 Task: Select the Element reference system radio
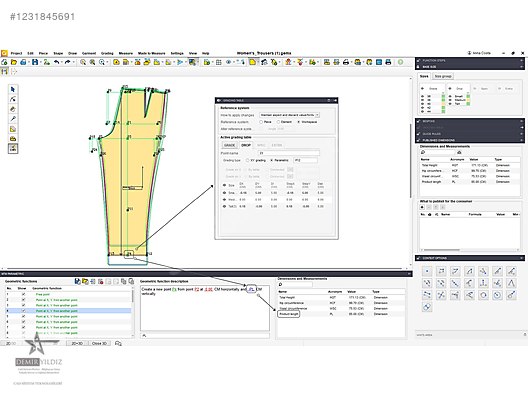point(278,122)
